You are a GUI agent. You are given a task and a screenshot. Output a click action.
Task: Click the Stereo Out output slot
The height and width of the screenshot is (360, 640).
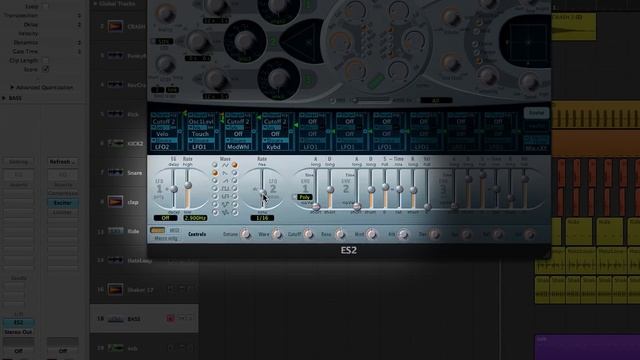(18, 332)
